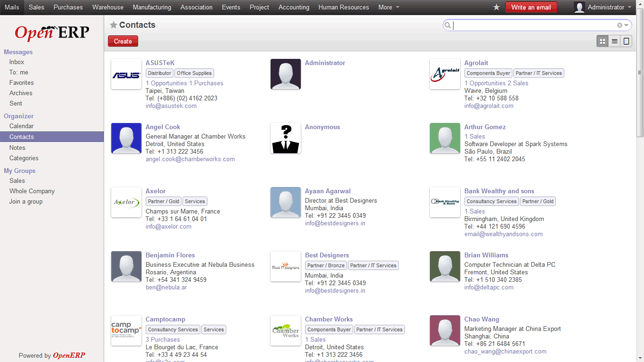This screenshot has height=362, width=644.
Task: Open Categories in the sidebar
Action: pos(24,158)
